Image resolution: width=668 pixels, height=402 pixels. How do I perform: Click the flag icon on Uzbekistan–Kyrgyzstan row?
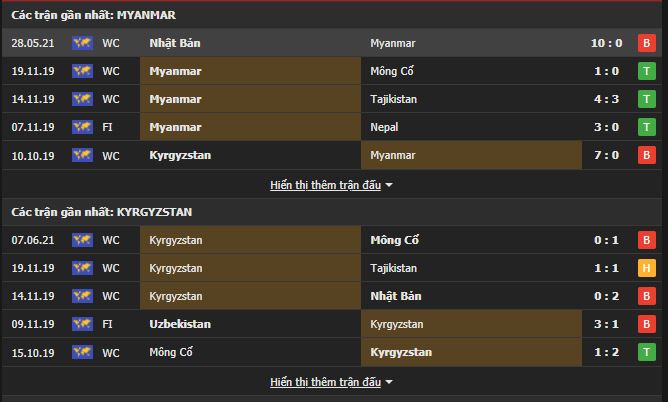82,324
